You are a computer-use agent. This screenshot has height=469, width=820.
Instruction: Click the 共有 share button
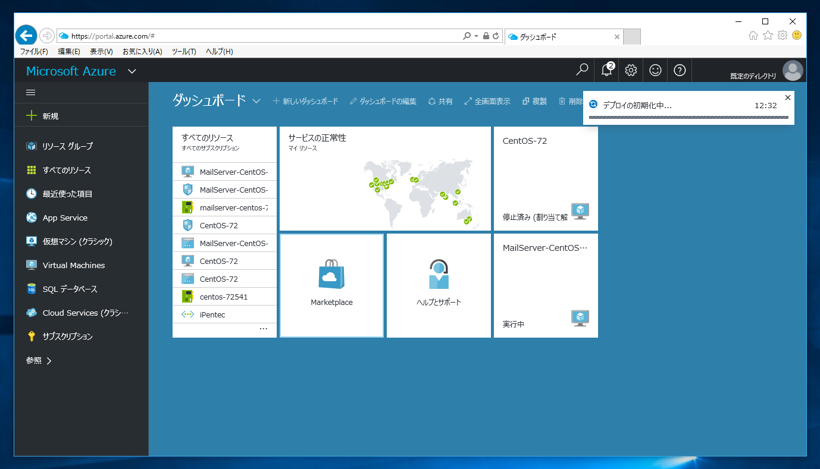pyautogui.click(x=440, y=101)
